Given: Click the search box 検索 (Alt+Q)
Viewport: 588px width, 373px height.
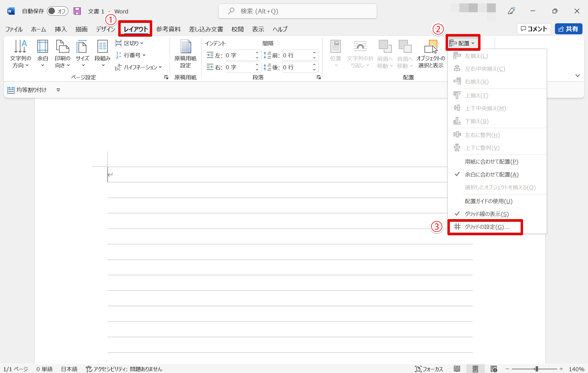Looking at the screenshot, I should [297, 11].
